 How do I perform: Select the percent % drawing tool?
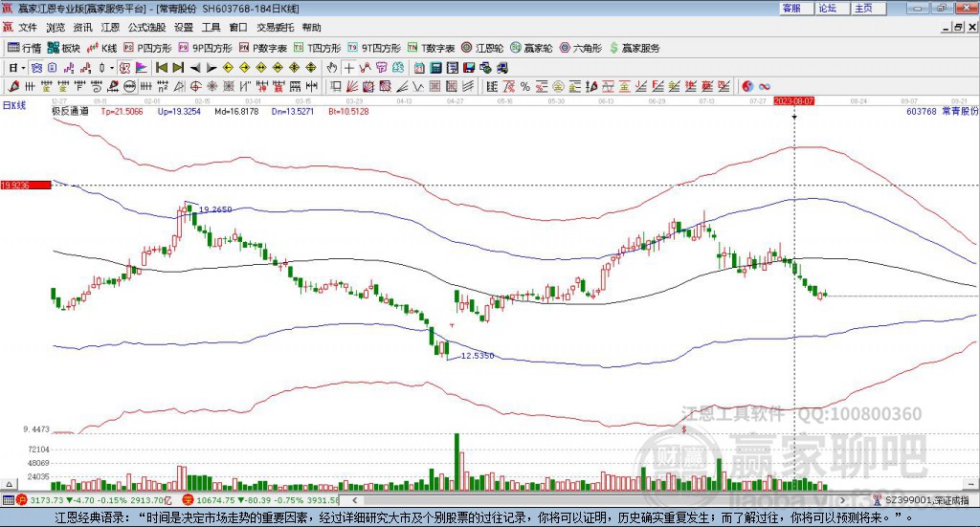click(x=525, y=87)
